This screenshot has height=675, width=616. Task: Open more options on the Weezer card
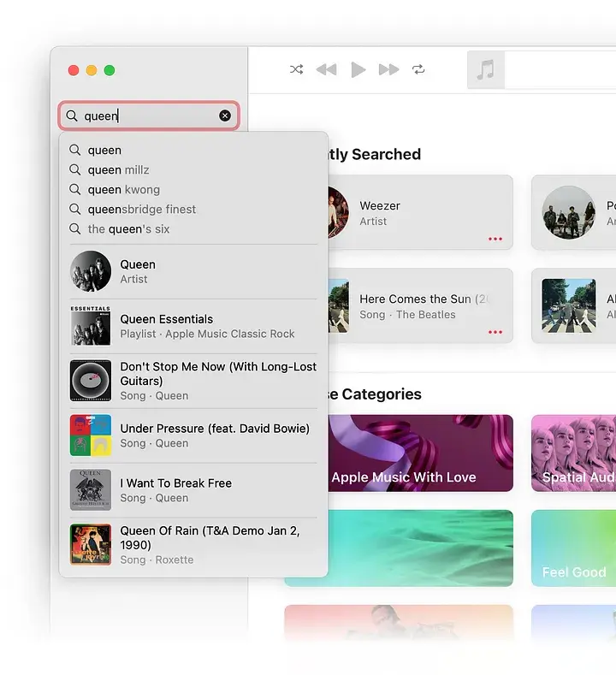(495, 239)
